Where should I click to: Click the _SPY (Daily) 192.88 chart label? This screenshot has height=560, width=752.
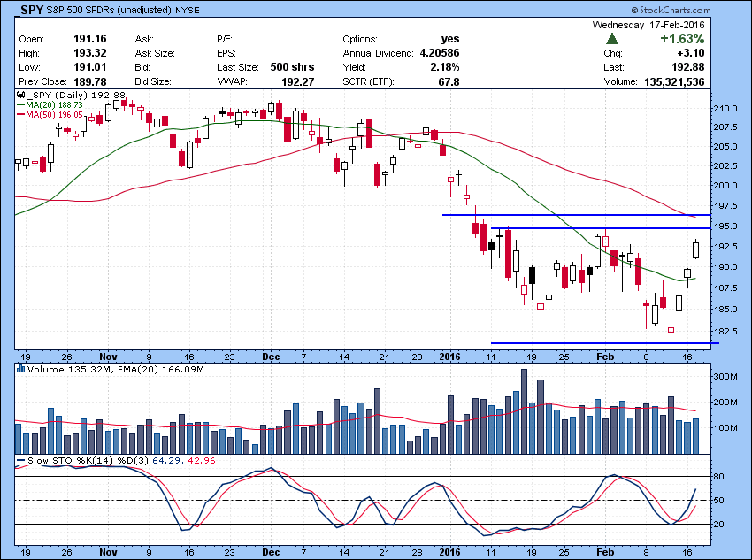tap(76, 95)
